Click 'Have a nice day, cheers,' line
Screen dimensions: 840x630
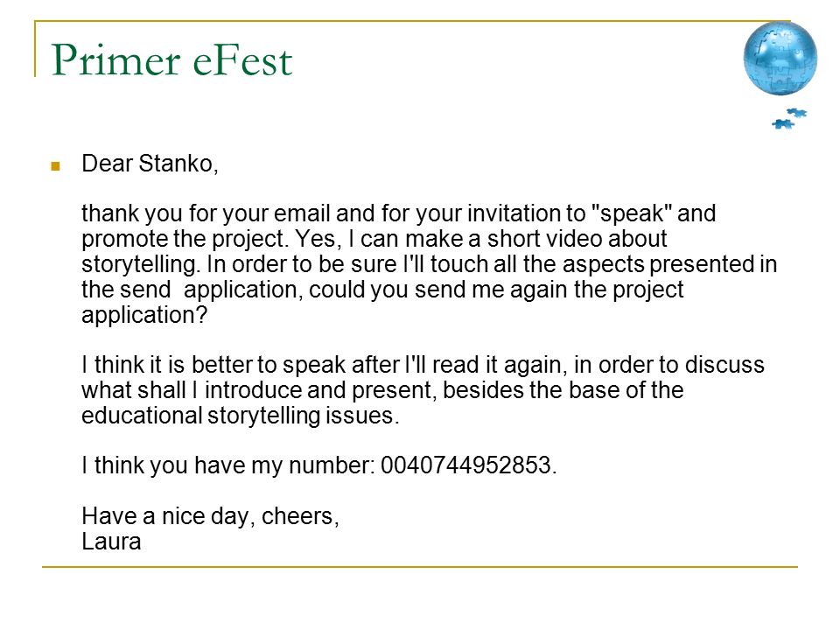coord(210,516)
